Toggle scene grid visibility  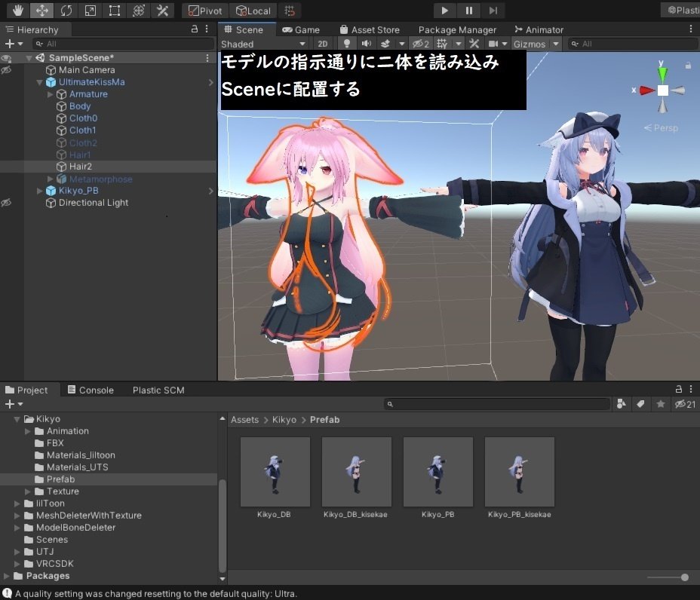(x=442, y=44)
